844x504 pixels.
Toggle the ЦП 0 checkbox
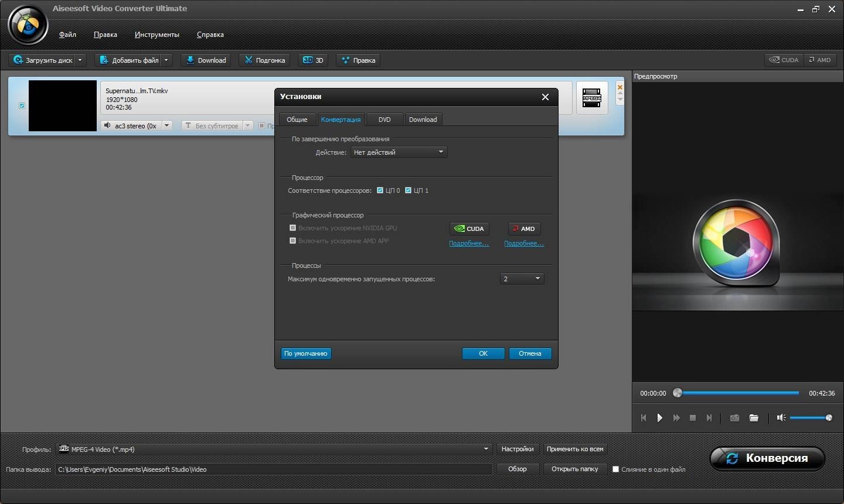(380, 190)
